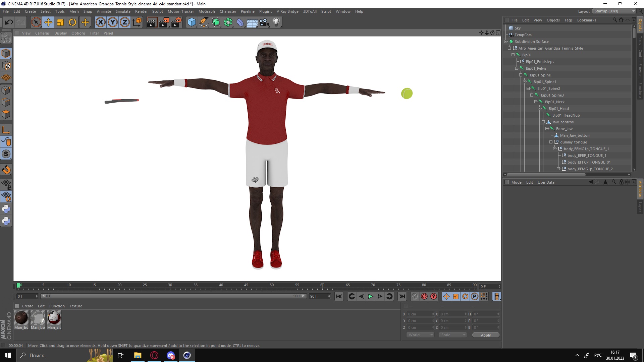Open Mode menu in Attributes panel
Image resolution: width=644 pixels, height=362 pixels.
[x=516, y=182]
